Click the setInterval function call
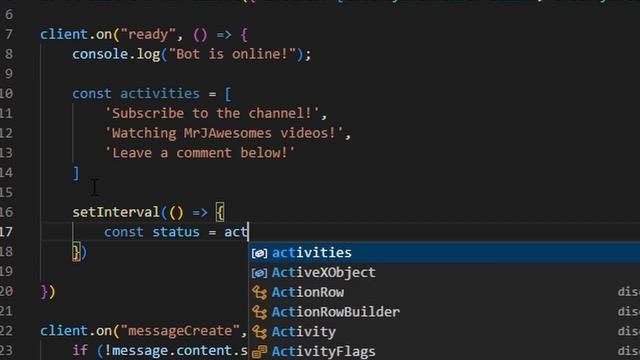Image resolution: width=640 pixels, height=360 pixels. 116,212
